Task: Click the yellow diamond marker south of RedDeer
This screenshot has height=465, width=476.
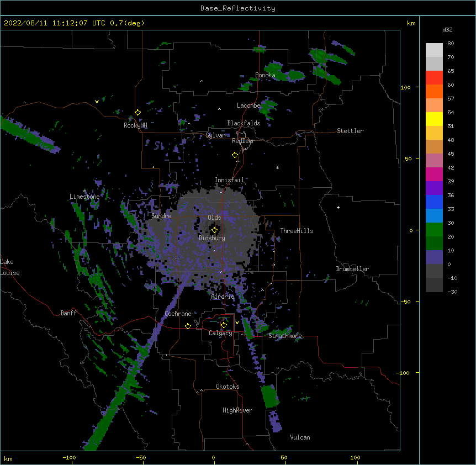Action: click(235, 155)
